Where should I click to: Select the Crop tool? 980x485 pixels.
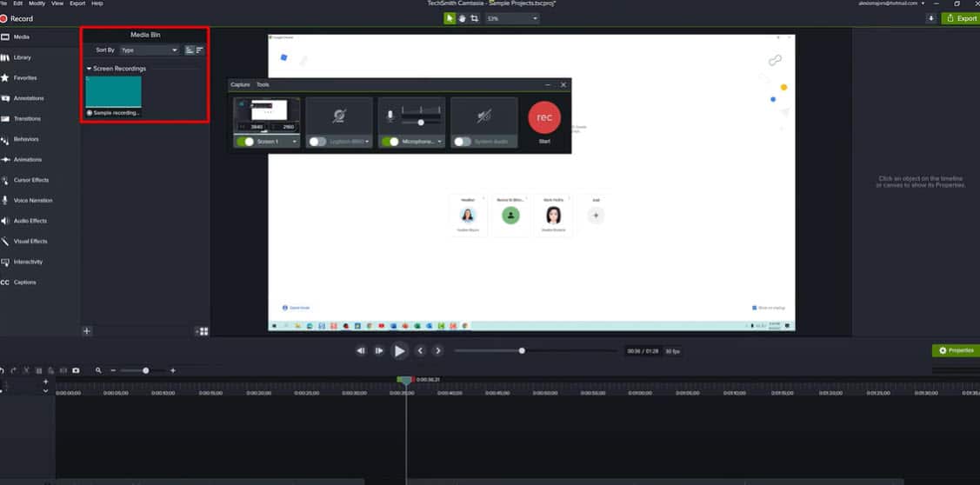[x=475, y=19]
